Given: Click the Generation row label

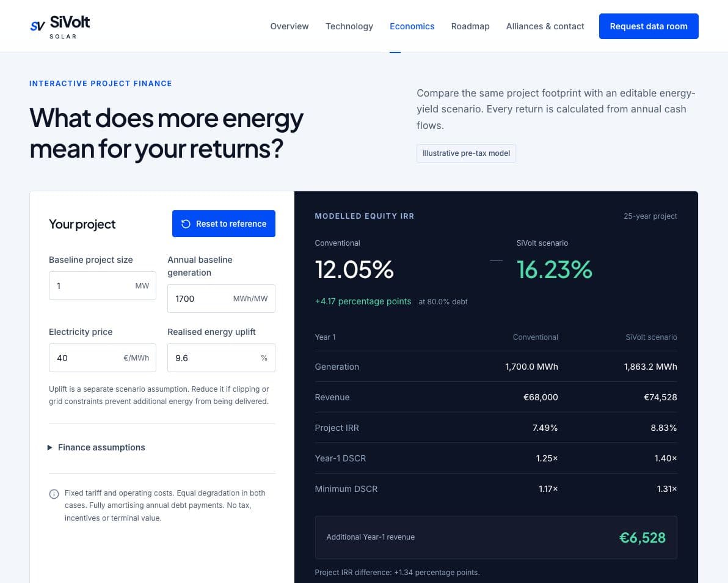Looking at the screenshot, I should (337, 367).
